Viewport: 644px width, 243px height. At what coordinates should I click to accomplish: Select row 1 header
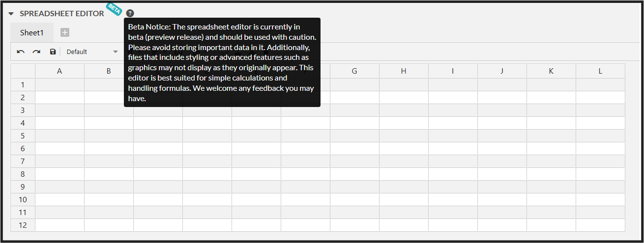pos(23,85)
